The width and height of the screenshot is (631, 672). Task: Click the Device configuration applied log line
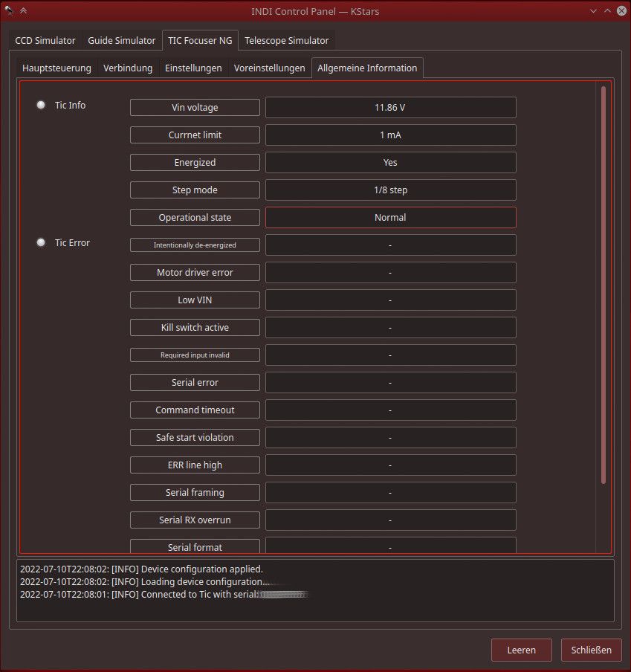pos(141,569)
